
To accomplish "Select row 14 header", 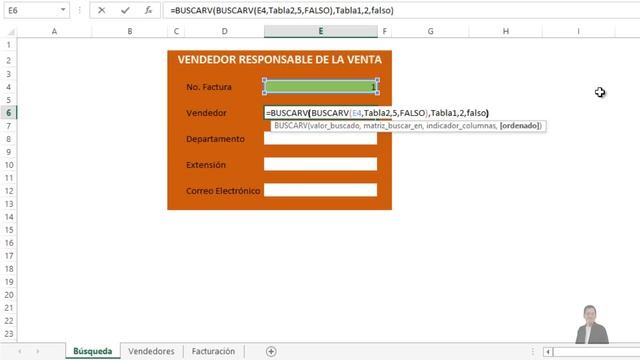I will pos(9,217).
